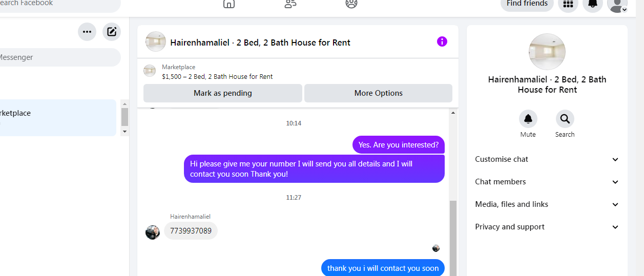
Task: Click the conversation vertical scrollbar thumb
Action: point(453,238)
